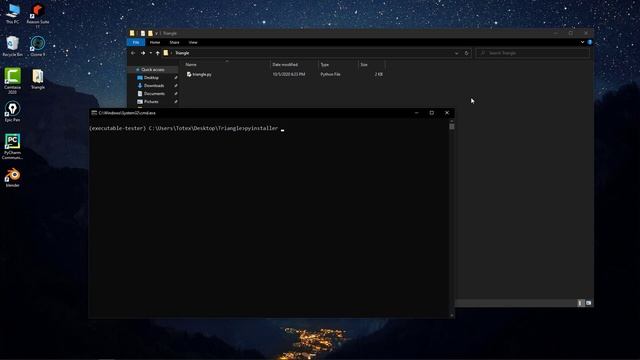Click Explorer forward arrow
The image size is (640, 360).
point(143,53)
